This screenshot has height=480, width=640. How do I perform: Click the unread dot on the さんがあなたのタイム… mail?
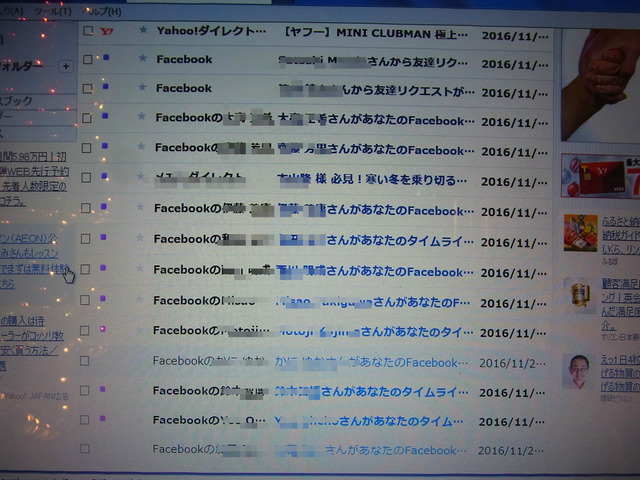pos(102,418)
